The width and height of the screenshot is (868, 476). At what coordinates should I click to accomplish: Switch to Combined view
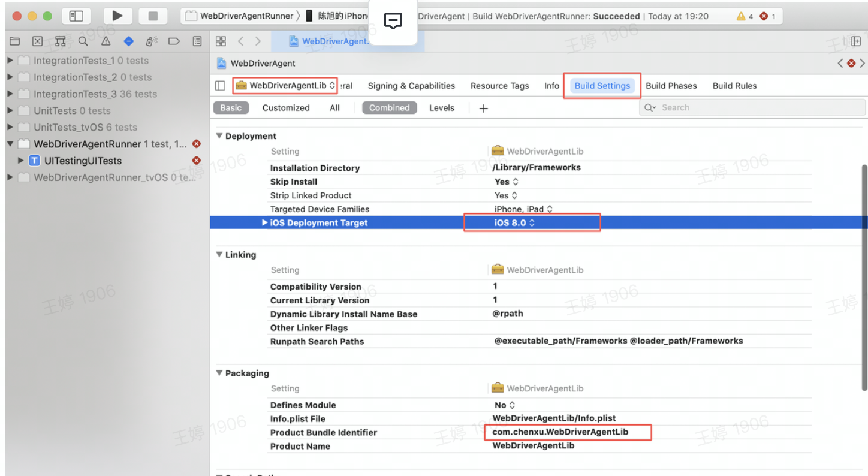point(389,108)
